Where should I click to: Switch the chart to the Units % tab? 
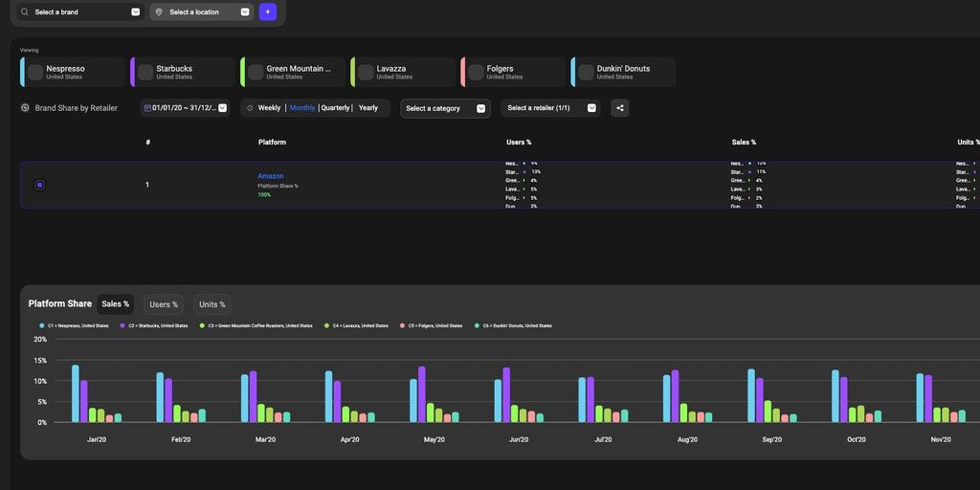click(212, 304)
